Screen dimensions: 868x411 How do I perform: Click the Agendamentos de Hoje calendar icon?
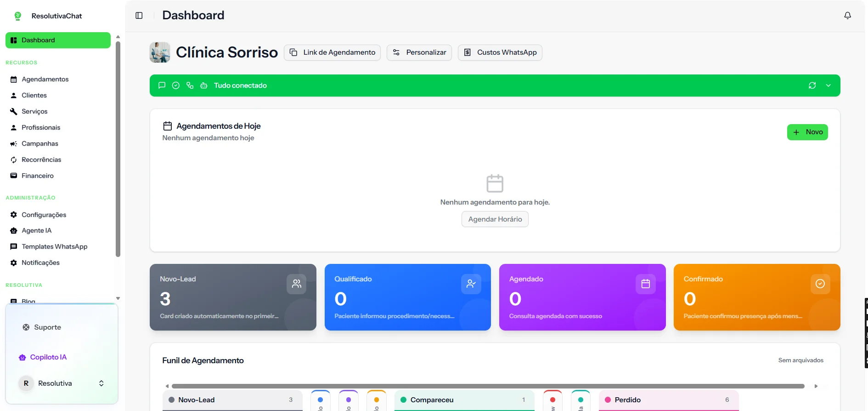click(x=168, y=126)
